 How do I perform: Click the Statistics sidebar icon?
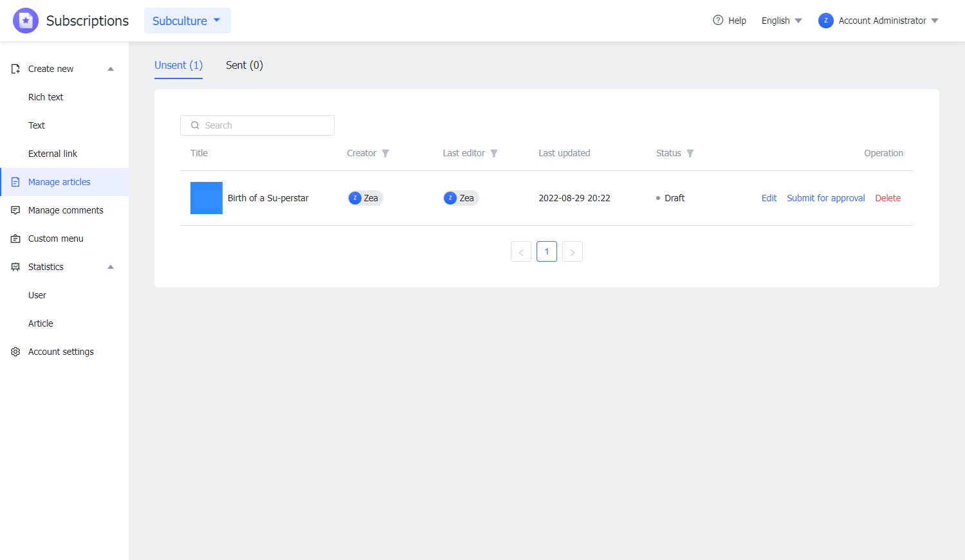tap(15, 267)
